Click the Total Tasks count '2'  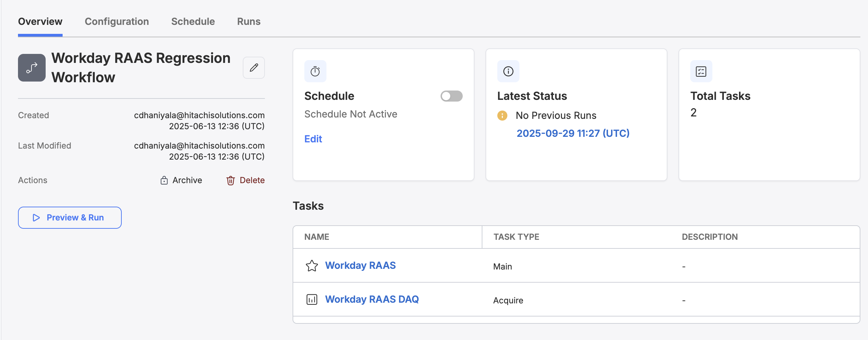(x=694, y=113)
